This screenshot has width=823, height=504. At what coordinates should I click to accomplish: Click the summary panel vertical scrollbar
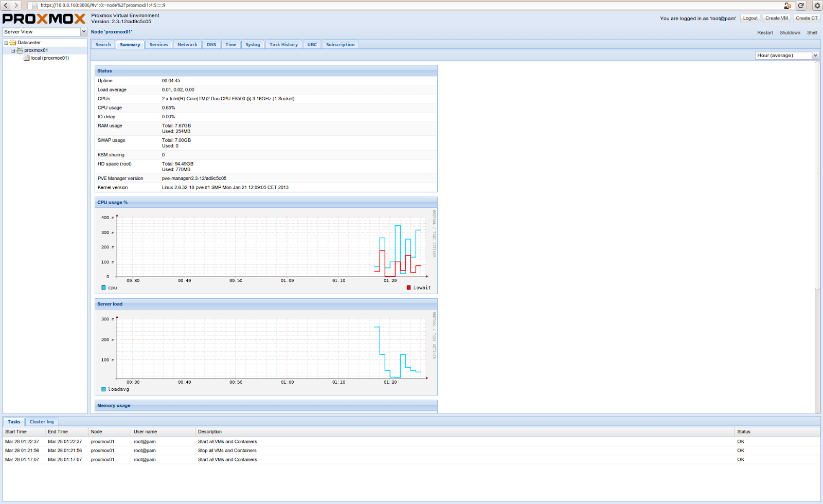[x=817, y=175]
